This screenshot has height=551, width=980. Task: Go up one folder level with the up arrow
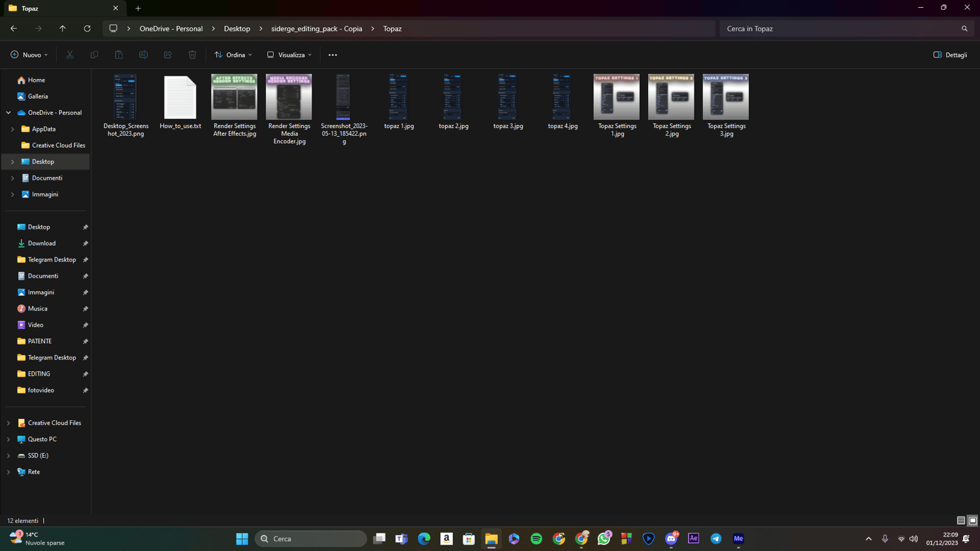click(63, 29)
